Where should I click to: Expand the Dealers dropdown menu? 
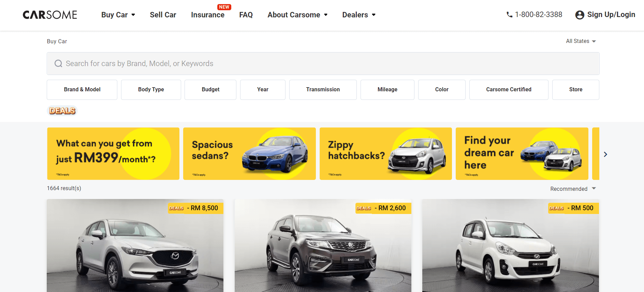click(359, 15)
